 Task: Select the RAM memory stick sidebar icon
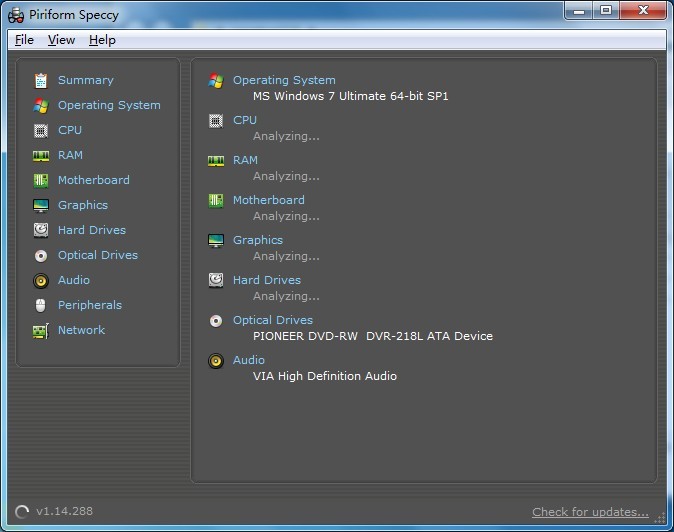[x=41, y=155]
